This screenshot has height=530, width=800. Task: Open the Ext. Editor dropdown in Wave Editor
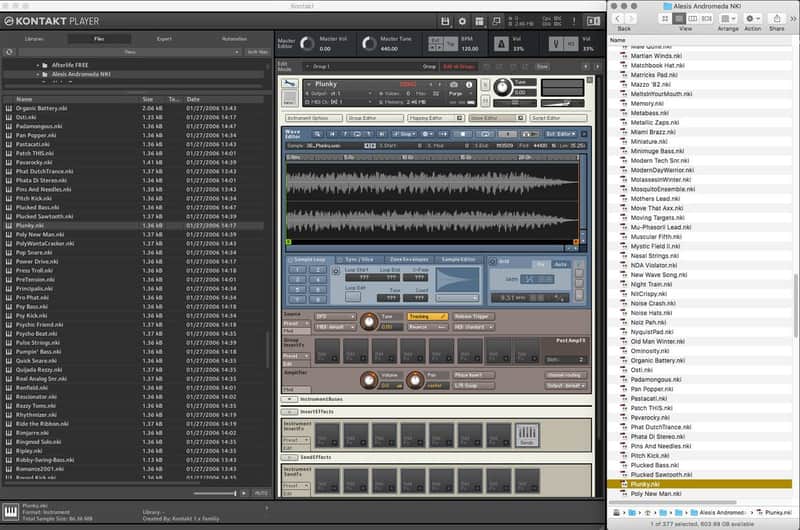click(x=560, y=134)
